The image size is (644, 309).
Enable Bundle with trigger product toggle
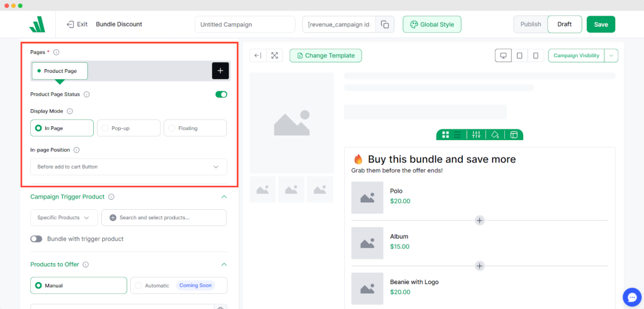[x=36, y=239]
